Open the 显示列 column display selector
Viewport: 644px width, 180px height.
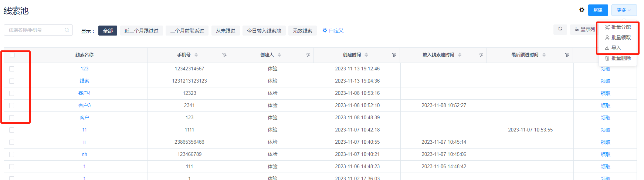coord(585,29)
